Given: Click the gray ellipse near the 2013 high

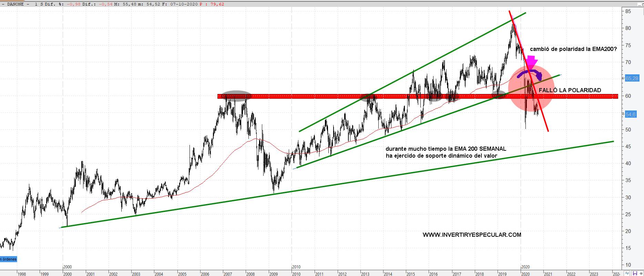Looking at the screenshot, I should pos(369,97).
